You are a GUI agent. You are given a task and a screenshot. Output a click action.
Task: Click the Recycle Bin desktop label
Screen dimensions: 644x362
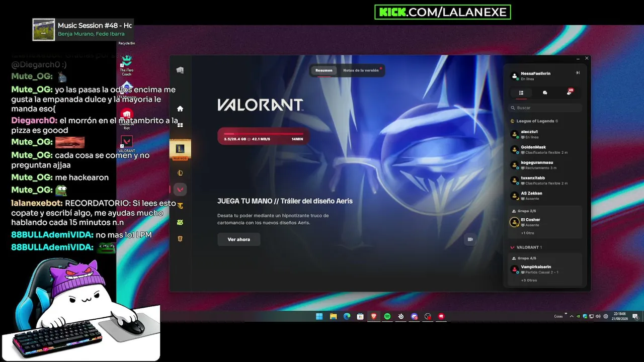[x=127, y=43]
